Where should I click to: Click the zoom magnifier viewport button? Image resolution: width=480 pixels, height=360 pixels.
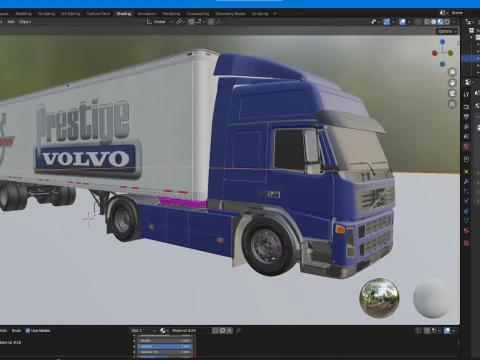[452, 72]
